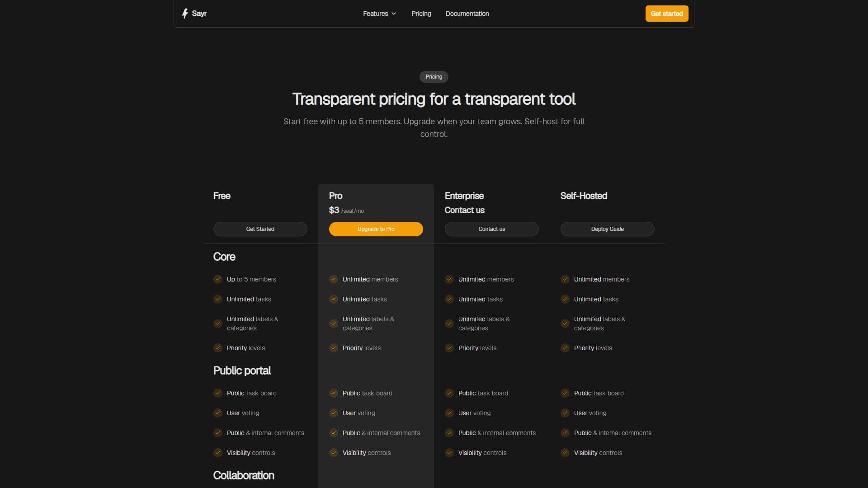
Task: Open the Documentation nav link
Action: click(x=467, y=14)
